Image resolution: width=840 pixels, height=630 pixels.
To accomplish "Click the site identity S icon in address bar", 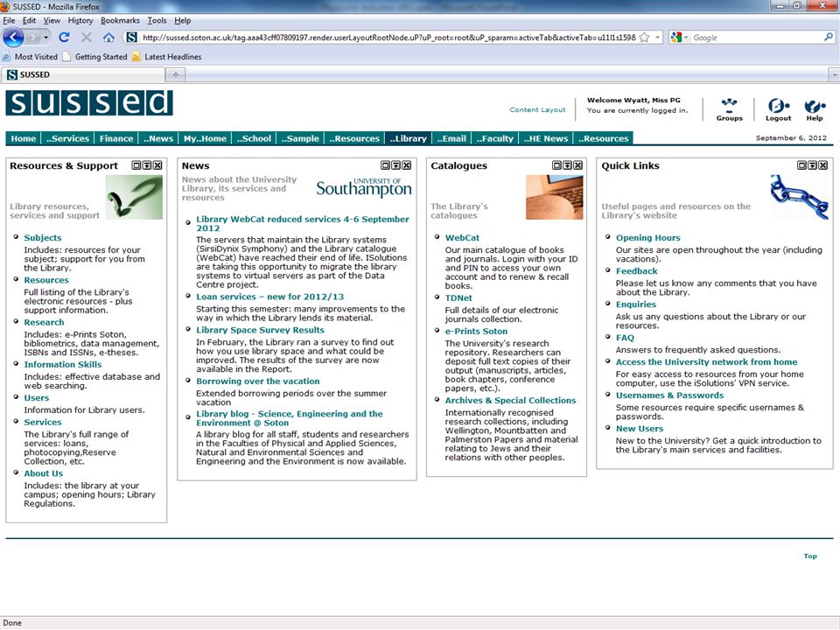I will coord(131,38).
